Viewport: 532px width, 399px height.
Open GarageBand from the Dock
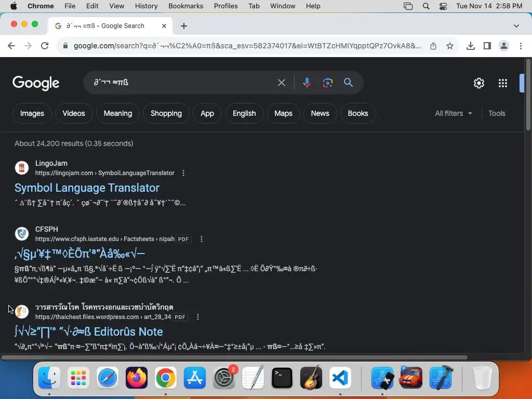coord(311,378)
